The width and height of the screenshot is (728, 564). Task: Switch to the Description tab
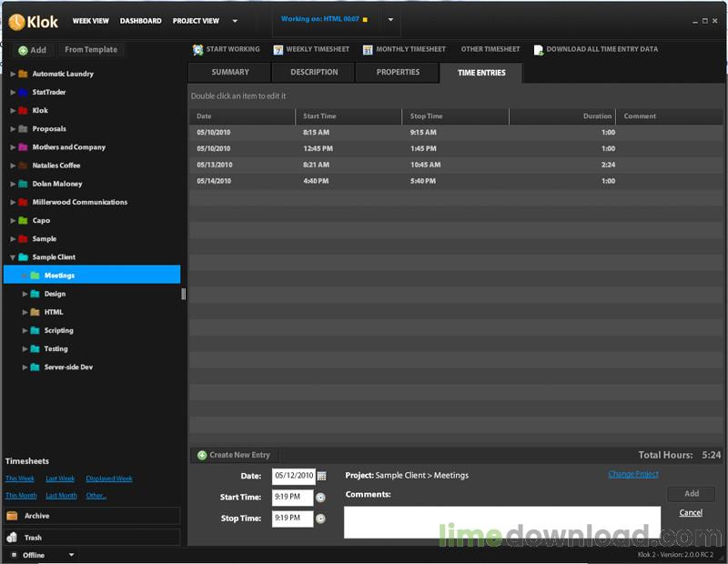314,73
